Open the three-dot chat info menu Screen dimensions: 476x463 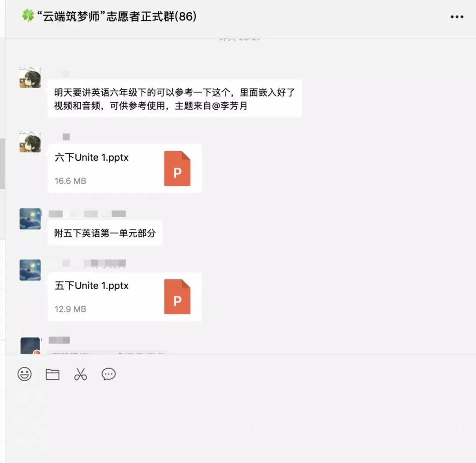point(457,17)
